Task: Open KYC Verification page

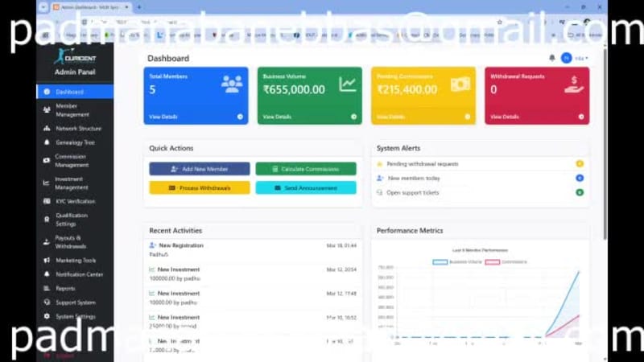Action: (75, 201)
